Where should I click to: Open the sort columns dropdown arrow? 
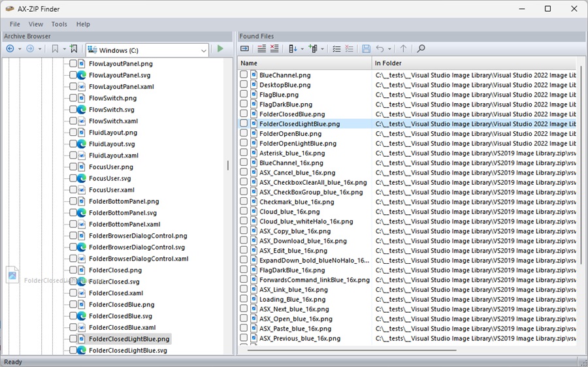(x=302, y=49)
